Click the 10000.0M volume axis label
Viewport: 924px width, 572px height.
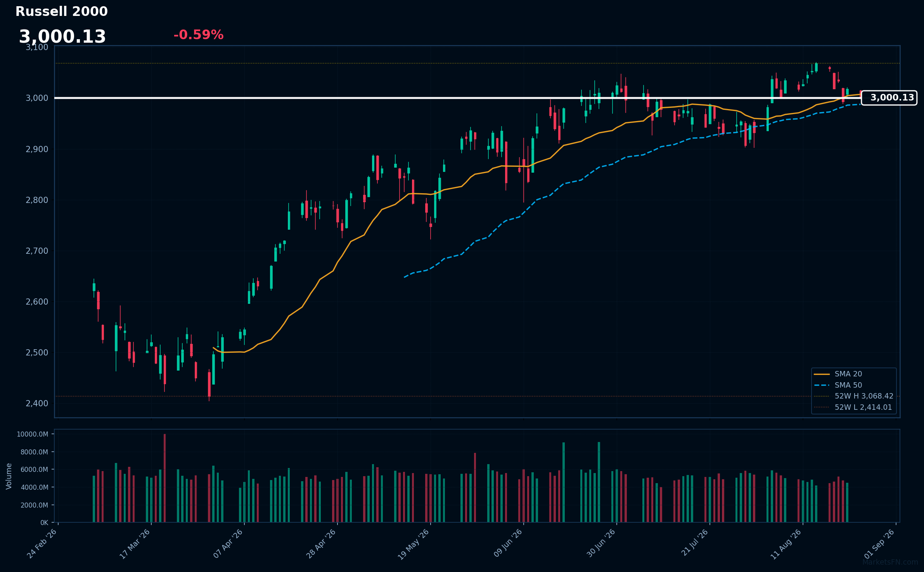[33, 434]
